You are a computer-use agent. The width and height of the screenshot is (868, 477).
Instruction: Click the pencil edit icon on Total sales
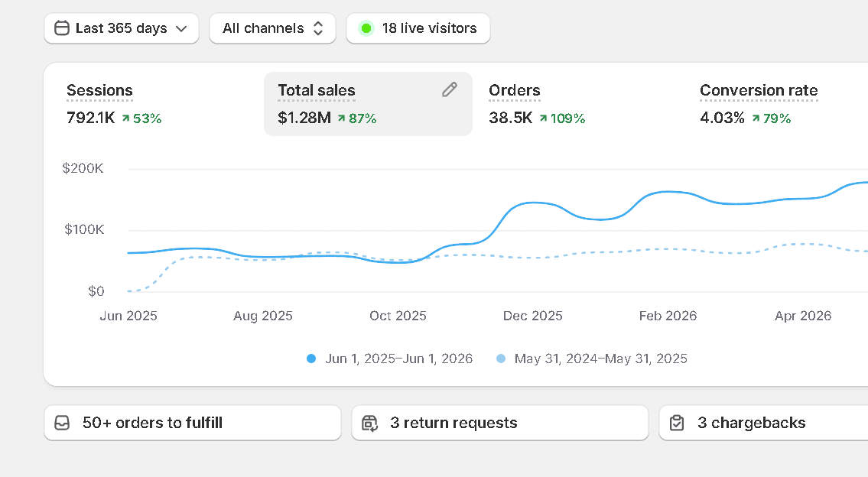click(x=450, y=89)
